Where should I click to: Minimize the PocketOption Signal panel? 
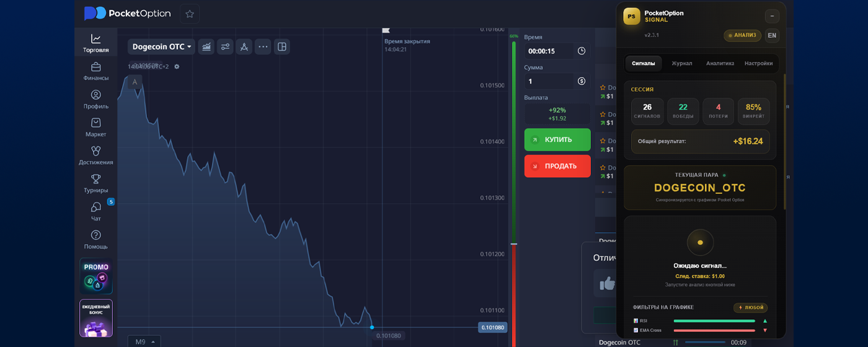point(772,16)
